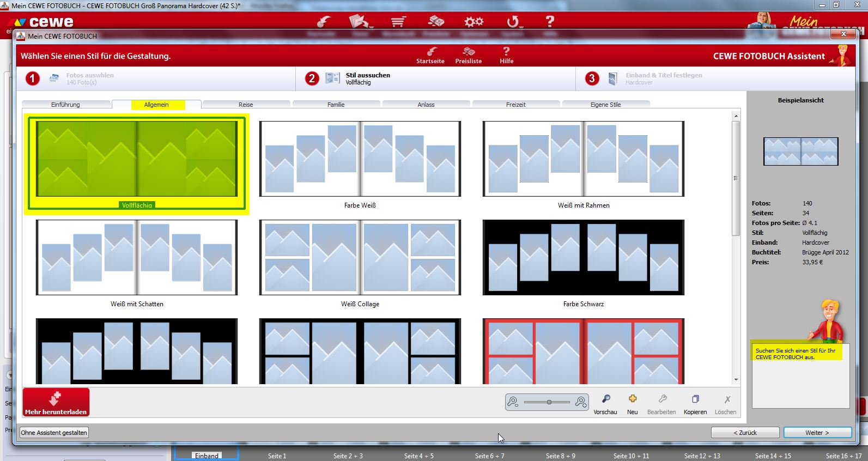Select black collage style thumbnail in bottom row
Screen dimensions: 868x461
pos(360,351)
